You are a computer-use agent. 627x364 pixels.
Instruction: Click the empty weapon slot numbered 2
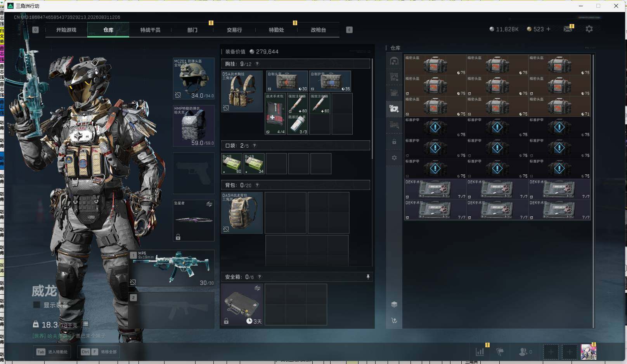[172, 311]
